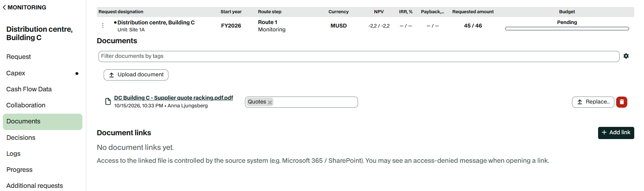Click the FY2026 start year value

(x=231, y=26)
